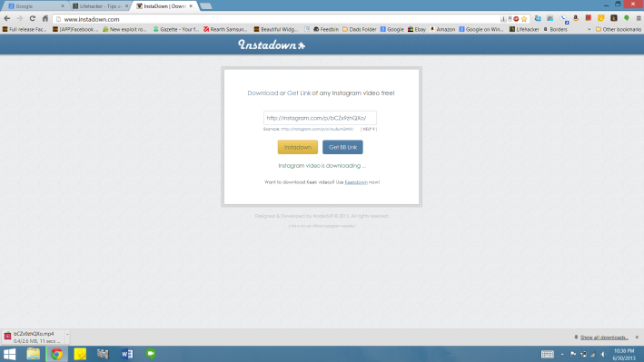Click the red AdBlock-style icon in address bar

tap(516, 19)
